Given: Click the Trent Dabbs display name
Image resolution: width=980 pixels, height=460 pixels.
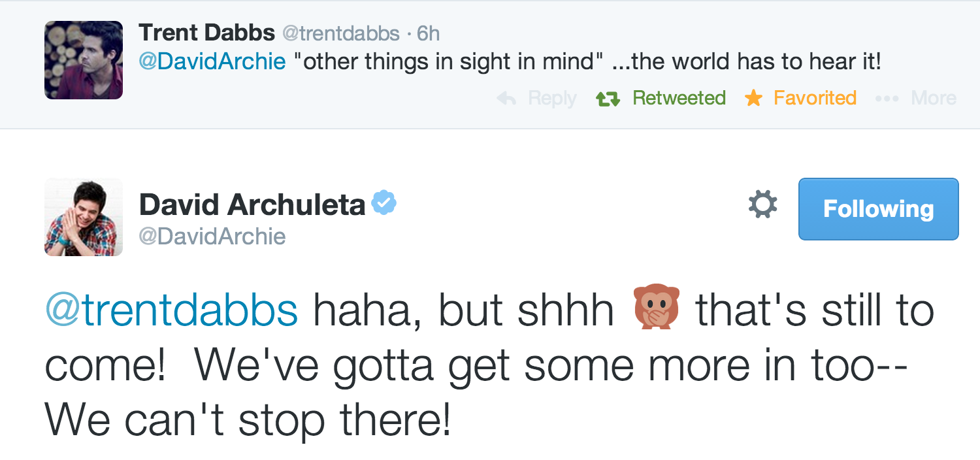Looking at the screenshot, I should [x=206, y=33].
